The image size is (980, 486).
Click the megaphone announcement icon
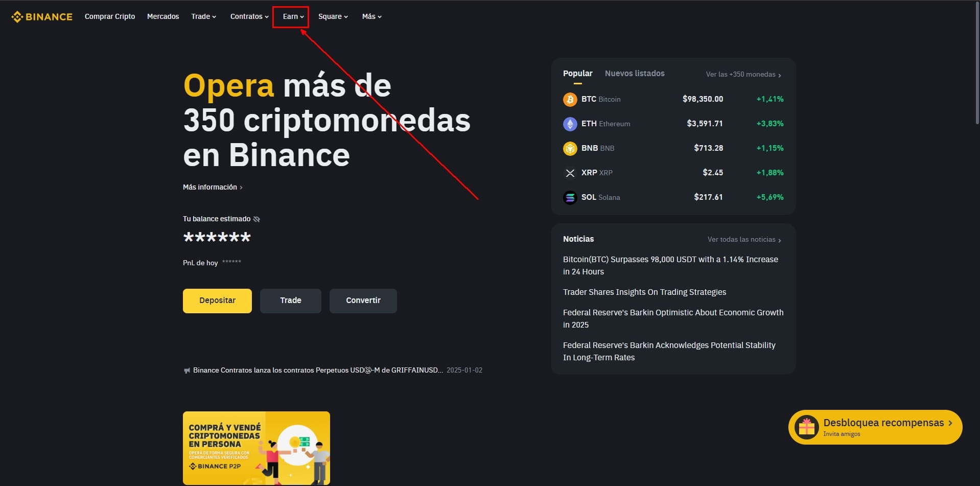click(x=186, y=371)
